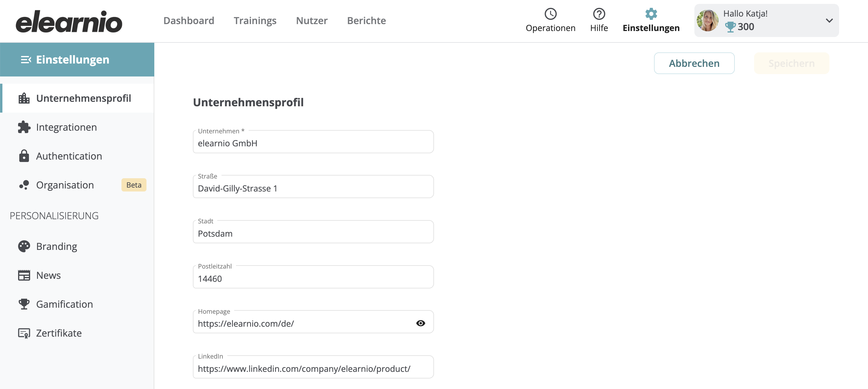The width and height of the screenshot is (868, 389).
Task: Select Integrationen in the sidebar
Action: pos(77,127)
